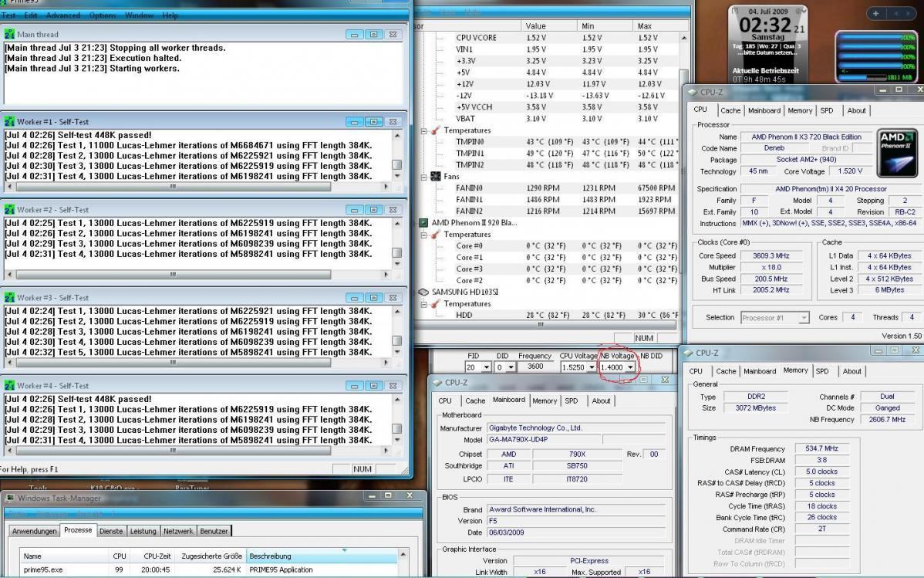Viewport: 924px width, 578px height.
Task: Click the Windows Task-Manager title icon
Action: 9,499
